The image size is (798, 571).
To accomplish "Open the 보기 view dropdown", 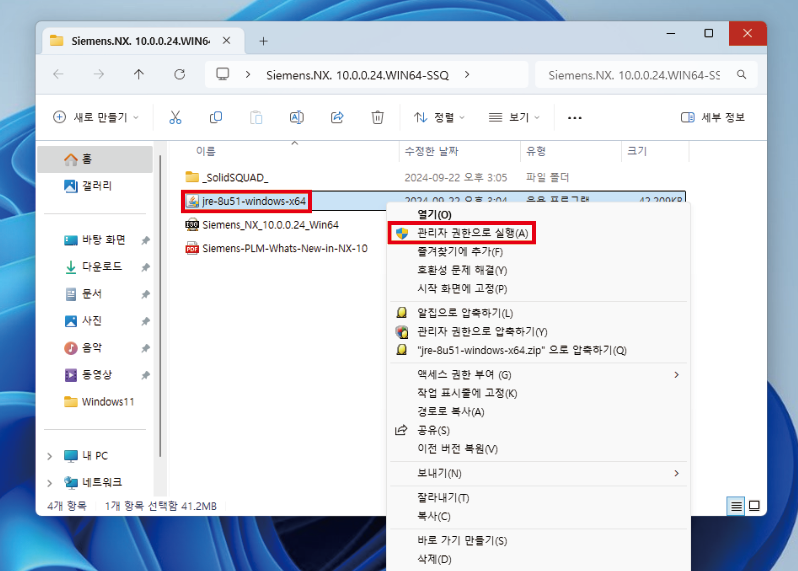I will [514, 118].
